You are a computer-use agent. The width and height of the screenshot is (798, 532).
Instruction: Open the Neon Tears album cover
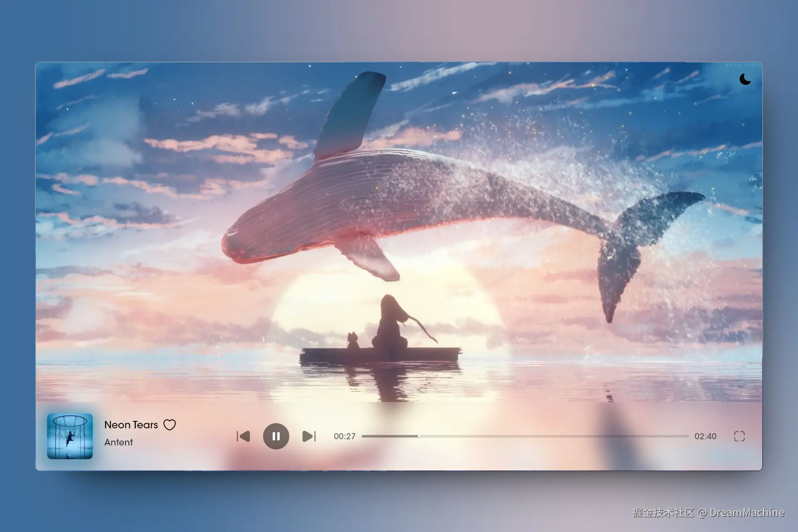click(x=70, y=436)
